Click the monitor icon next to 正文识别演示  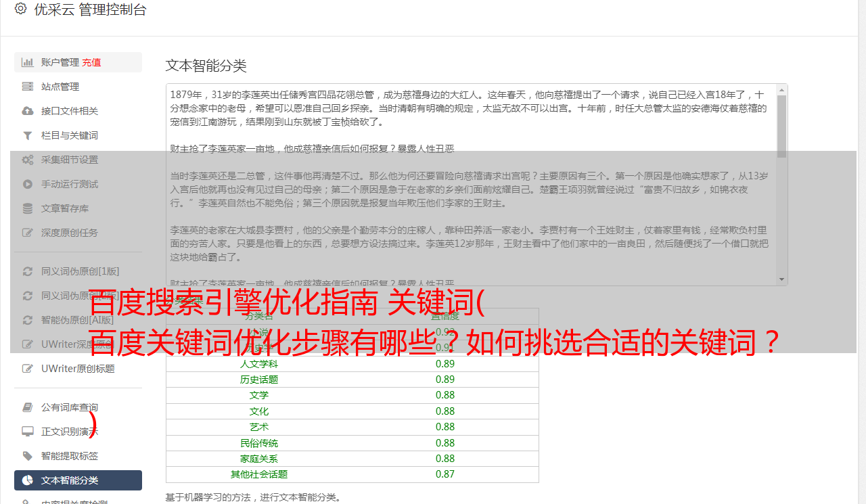(x=28, y=432)
